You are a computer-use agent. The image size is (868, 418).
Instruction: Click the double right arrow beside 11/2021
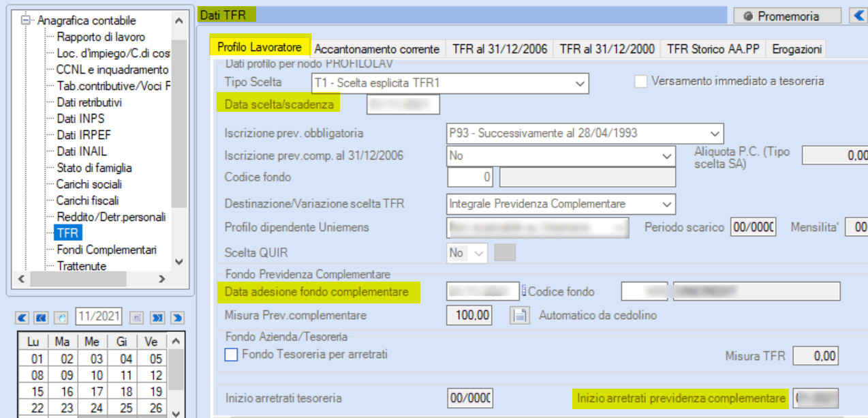(157, 318)
